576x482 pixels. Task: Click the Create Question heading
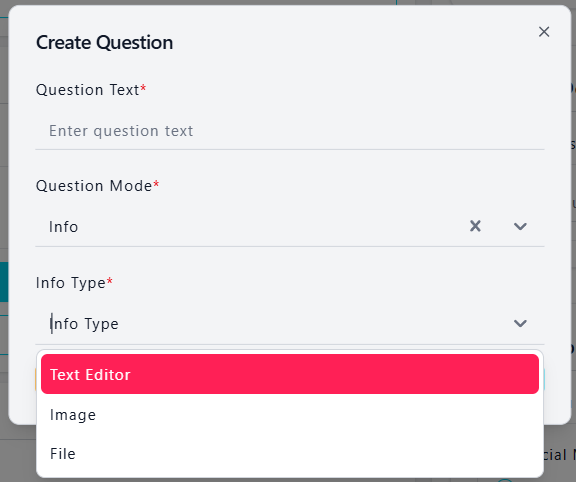tap(104, 42)
